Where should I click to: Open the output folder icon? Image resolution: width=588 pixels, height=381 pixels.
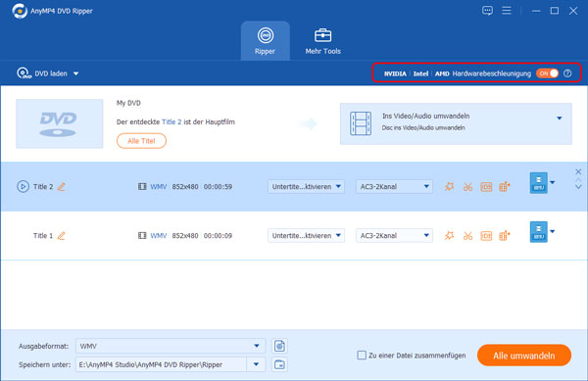pyautogui.click(x=279, y=364)
